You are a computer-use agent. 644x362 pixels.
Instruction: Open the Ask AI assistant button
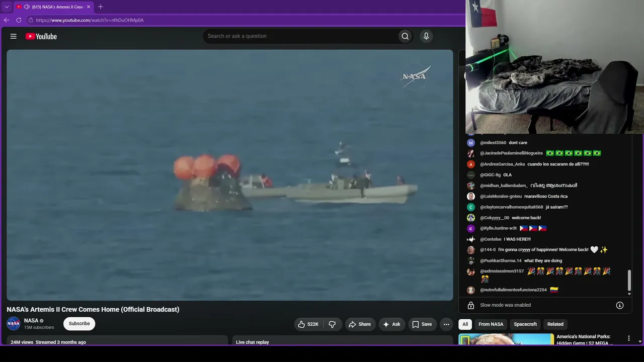pos(391,324)
